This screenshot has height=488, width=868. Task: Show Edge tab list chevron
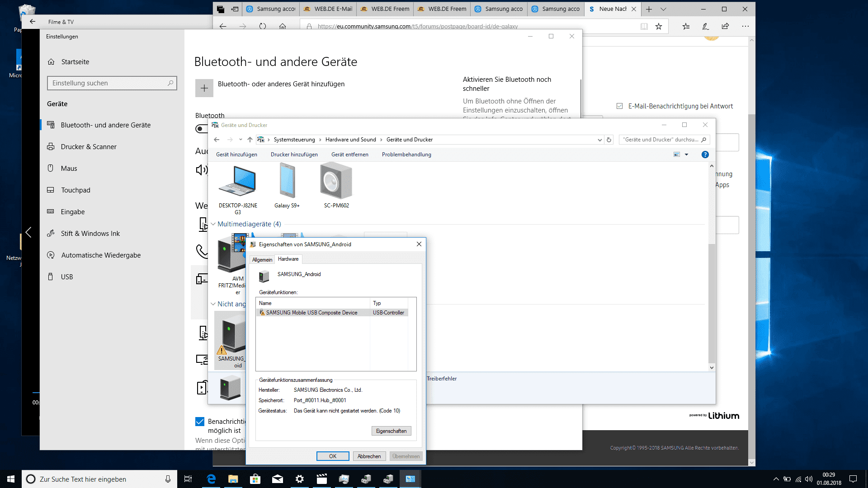click(x=663, y=9)
